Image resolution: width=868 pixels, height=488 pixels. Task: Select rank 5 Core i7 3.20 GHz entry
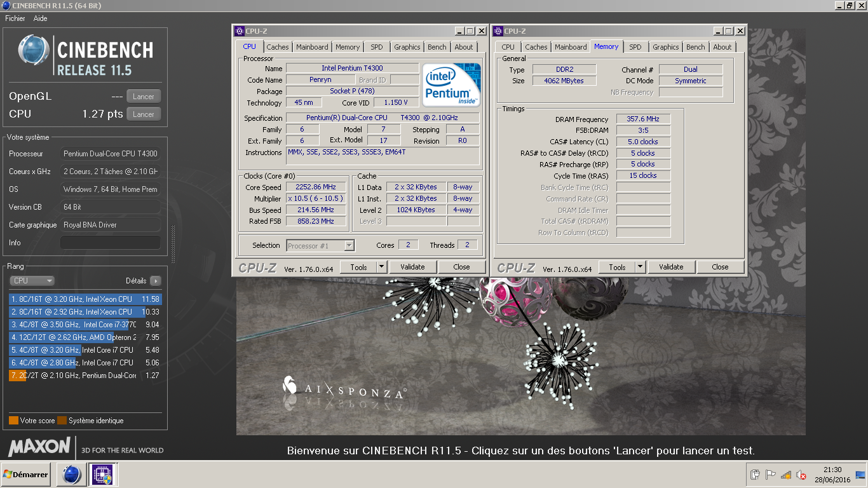85,350
